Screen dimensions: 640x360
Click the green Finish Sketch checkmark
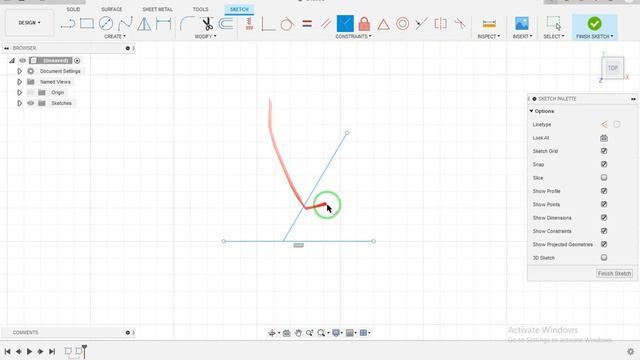[x=594, y=24]
